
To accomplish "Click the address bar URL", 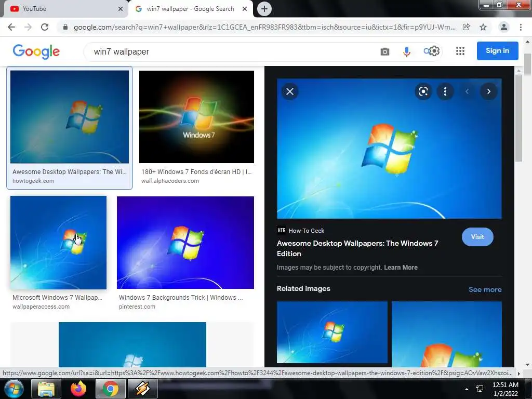I will pyautogui.click(x=264, y=27).
